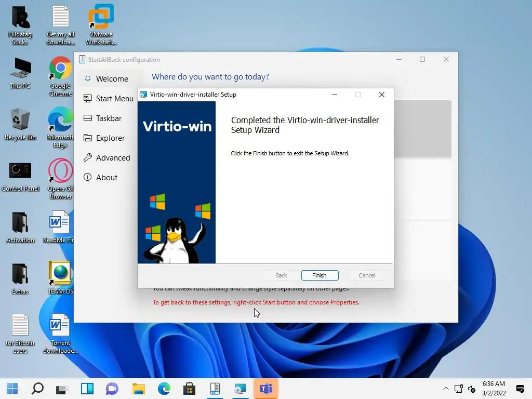Screen dimensions: 532x399
Task: Show hidden system tray icons
Action: tap(446, 389)
